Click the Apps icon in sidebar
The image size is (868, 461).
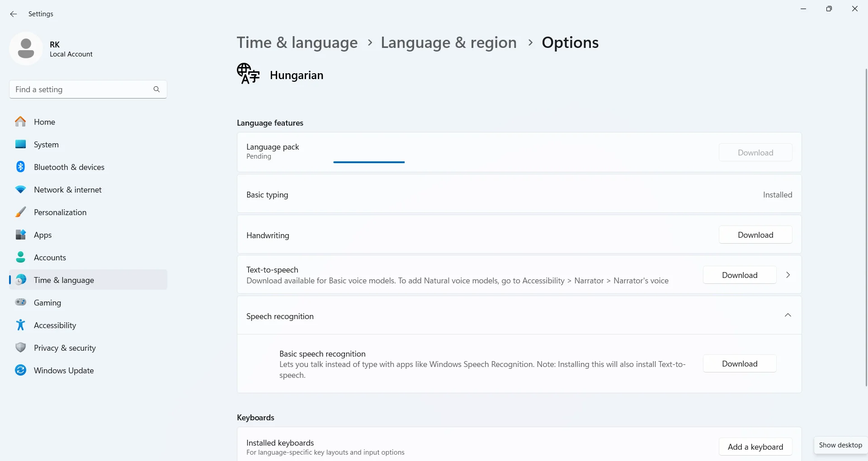(20, 235)
